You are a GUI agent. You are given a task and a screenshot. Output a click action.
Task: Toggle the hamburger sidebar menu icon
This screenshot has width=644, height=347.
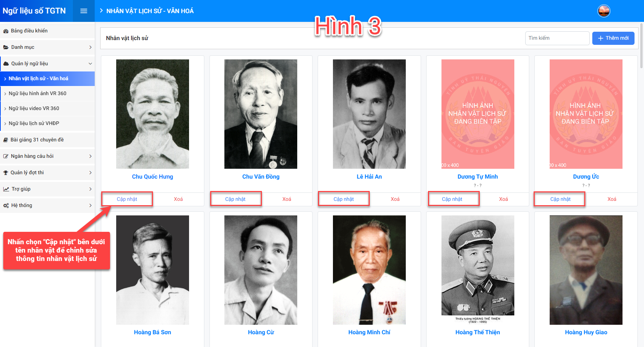[x=84, y=11]
